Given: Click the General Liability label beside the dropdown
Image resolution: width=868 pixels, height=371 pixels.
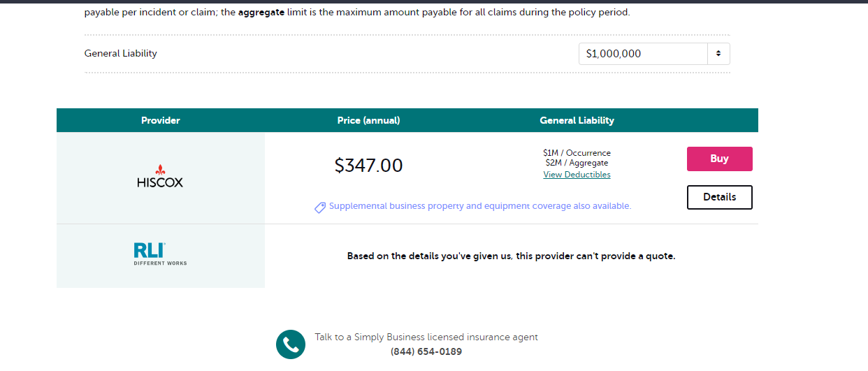Looking at the screenshot, I should tap(121, 53).
